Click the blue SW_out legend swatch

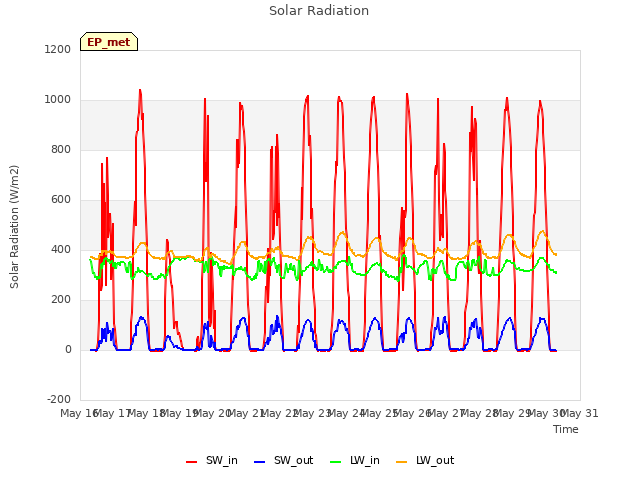[260, 462]
